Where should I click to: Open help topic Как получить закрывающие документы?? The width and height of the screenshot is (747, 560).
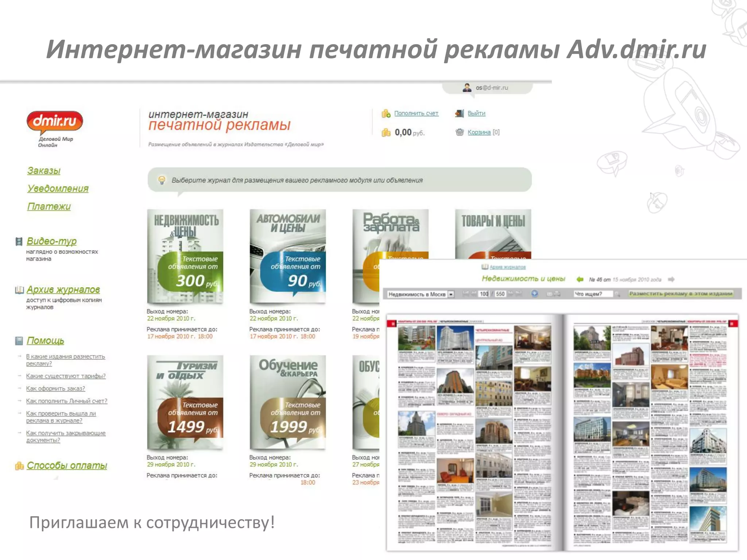click(x=66, y=436)
